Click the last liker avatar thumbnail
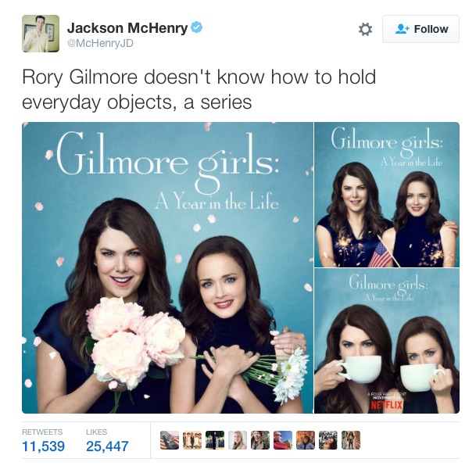This screenshot has width=476, height=466. click(351, 440)
